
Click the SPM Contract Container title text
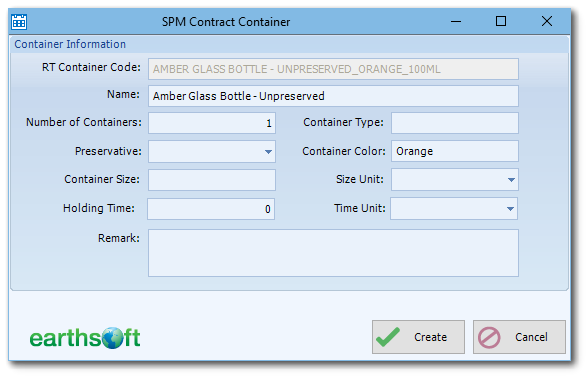tap(226, 22)
